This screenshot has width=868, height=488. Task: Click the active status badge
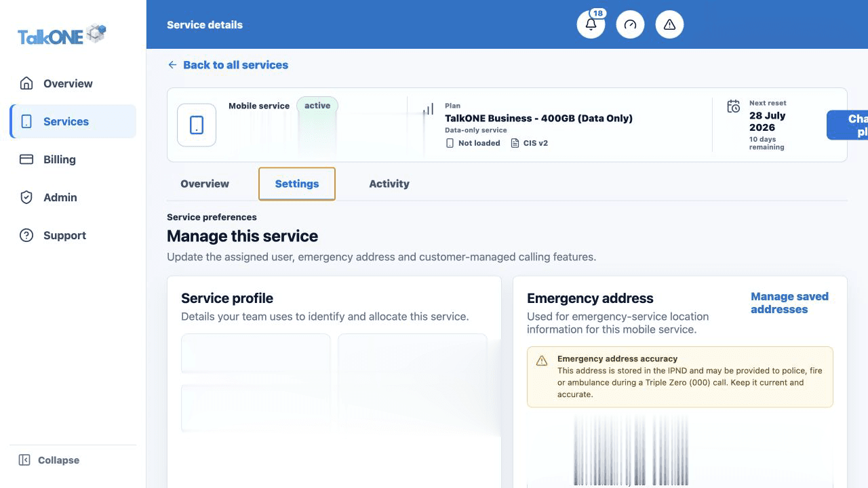317,106
